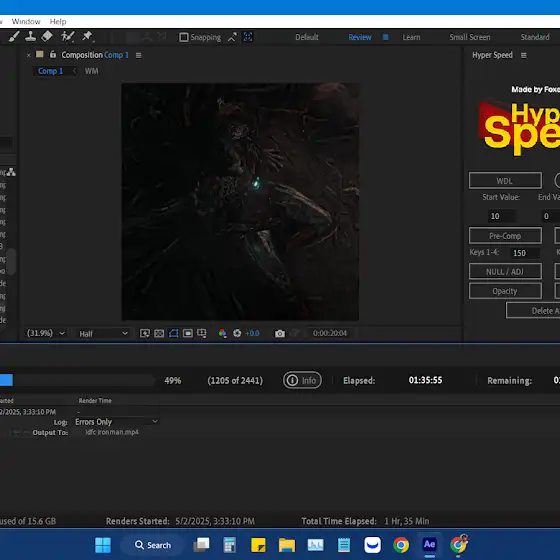
Task: Open the Help menu
Action: (58, 21)
